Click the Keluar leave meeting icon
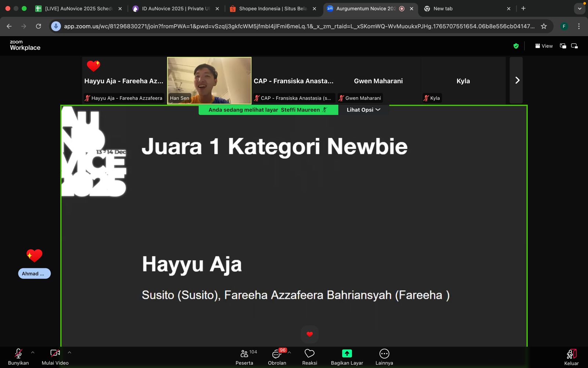The image size is (588, 368). (571, 354)
